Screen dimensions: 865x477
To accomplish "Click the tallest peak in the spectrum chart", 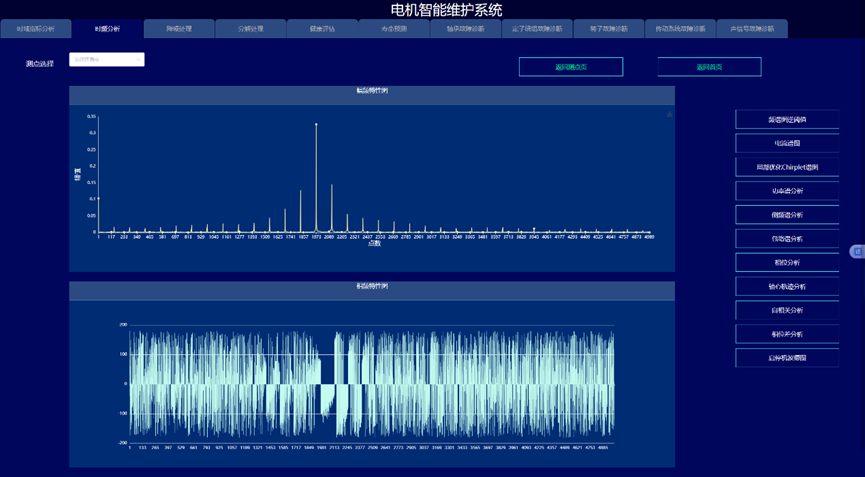I will click(316, 125).
